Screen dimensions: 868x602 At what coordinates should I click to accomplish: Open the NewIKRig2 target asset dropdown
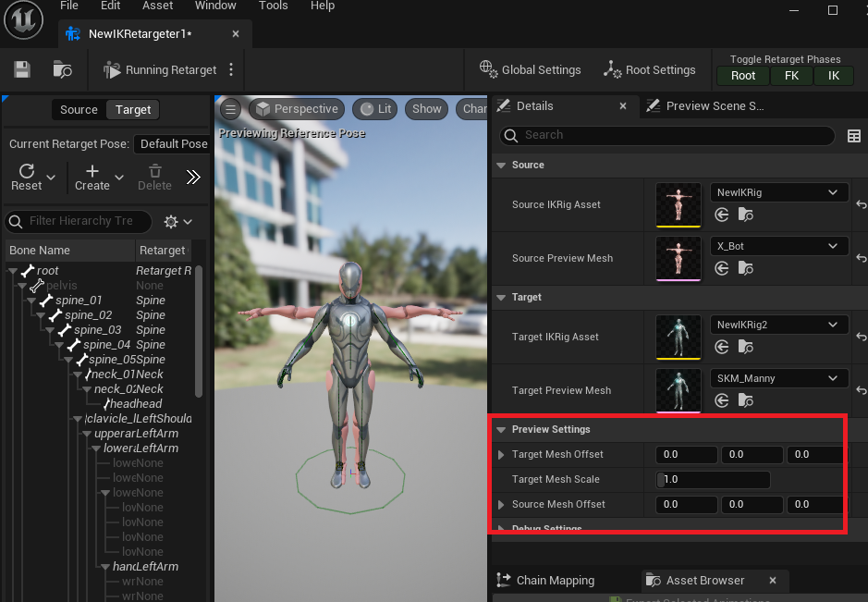[779, 325]
